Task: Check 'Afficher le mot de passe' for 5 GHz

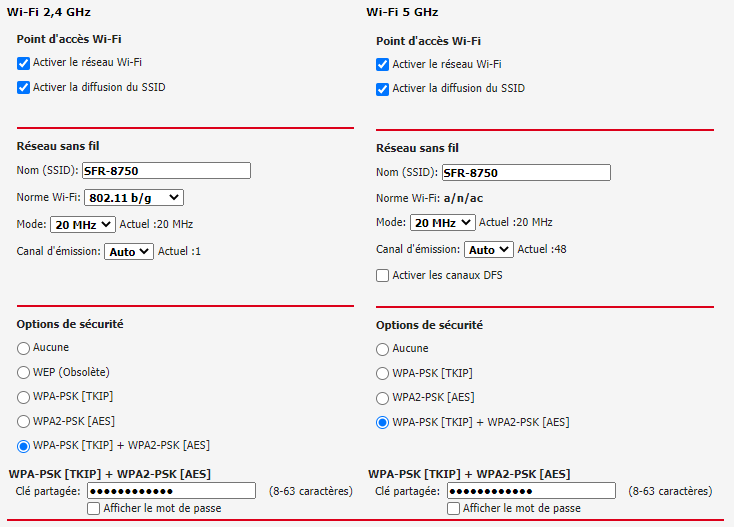Action: click(x=454, y=508)
